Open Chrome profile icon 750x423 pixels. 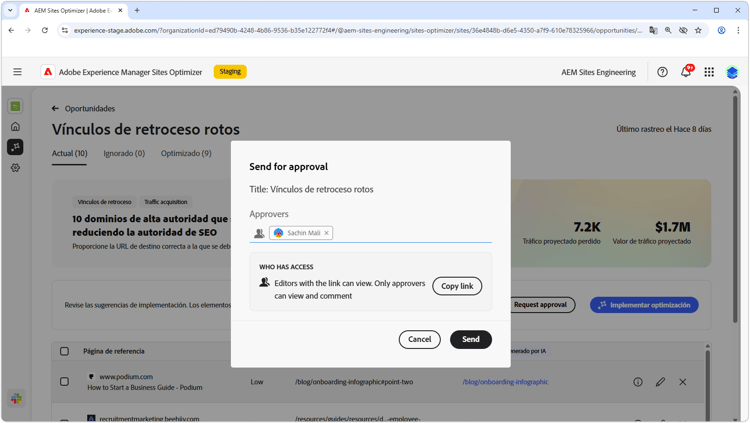coord(721,30)
